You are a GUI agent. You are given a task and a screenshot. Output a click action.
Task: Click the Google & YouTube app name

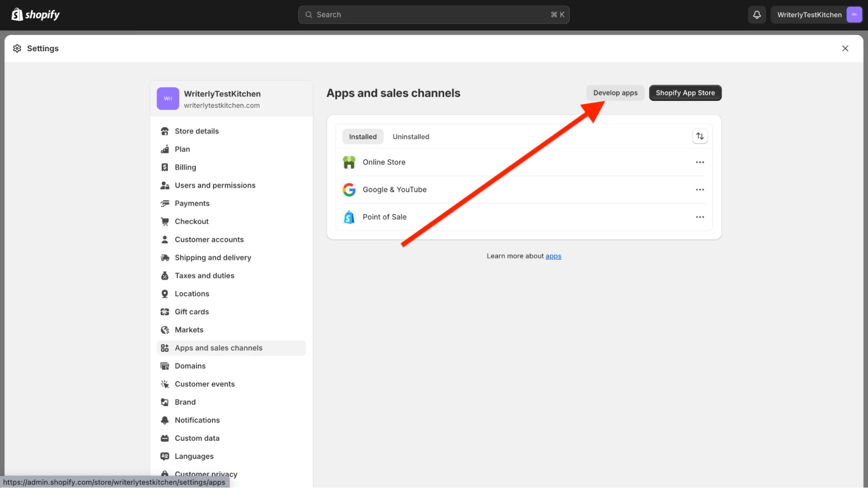pos(395,190)
